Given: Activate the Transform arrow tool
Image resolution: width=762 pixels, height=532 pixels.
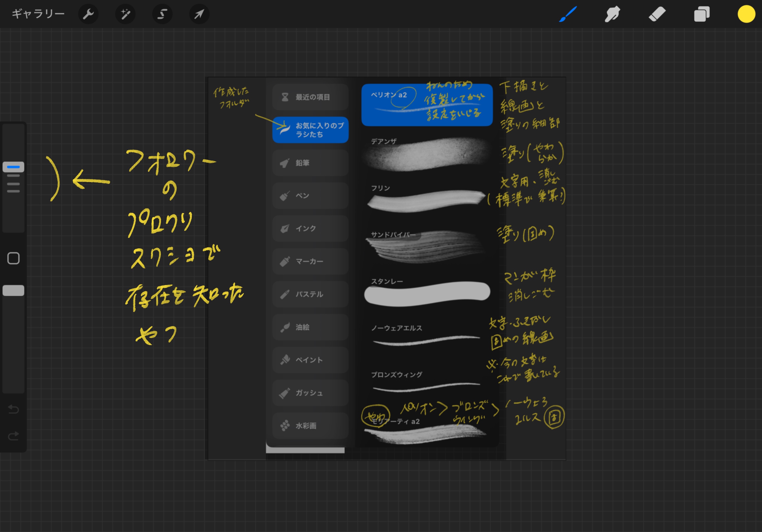Looking at the screenshot, I should pyautogui.click(x=199, y=14).
